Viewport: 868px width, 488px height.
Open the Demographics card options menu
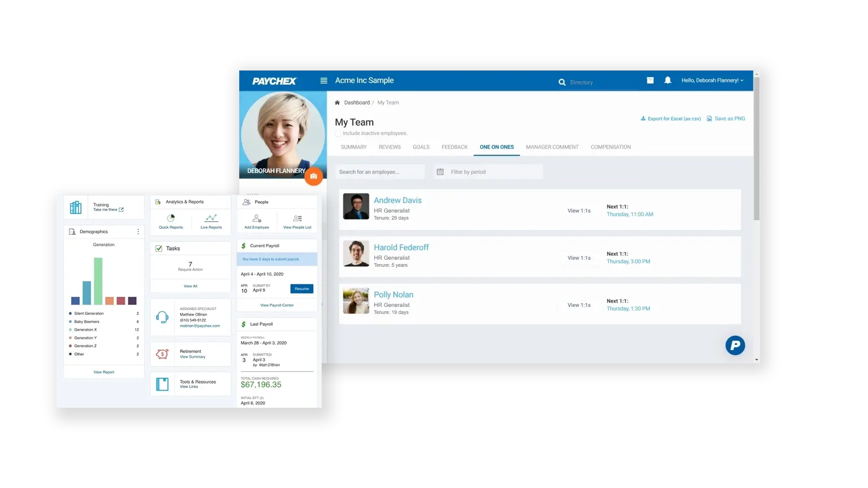tap(138, 232)
